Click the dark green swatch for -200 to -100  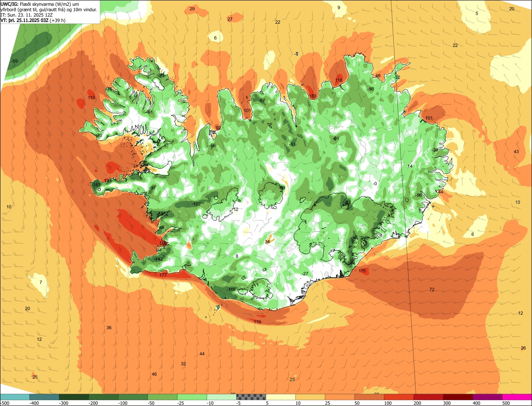[x=104, y=397]
